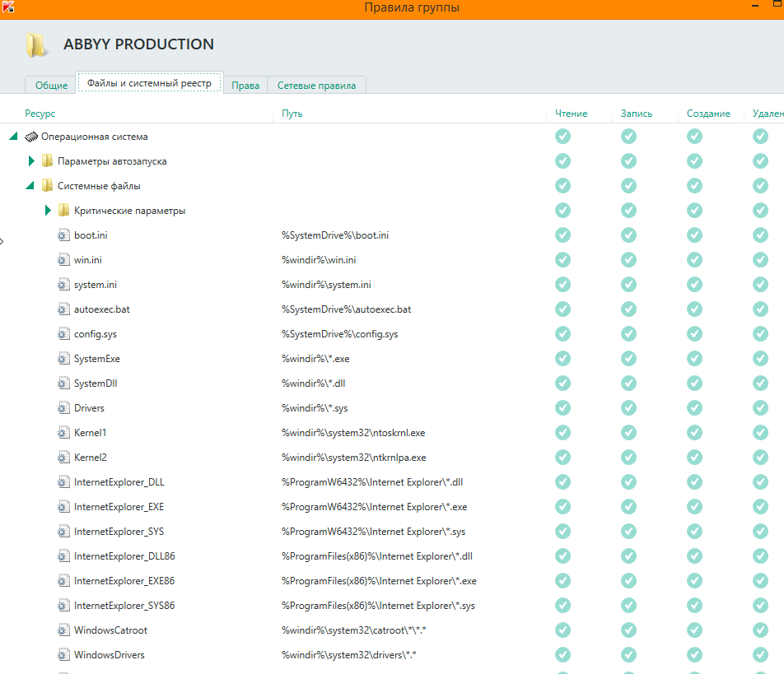
Task: Click the ABBYY PRODUCTION folder icon
Action: pos(35,44)
